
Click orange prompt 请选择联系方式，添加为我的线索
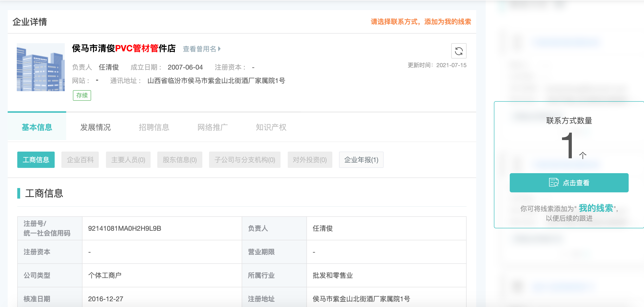(x=421, y=22)
